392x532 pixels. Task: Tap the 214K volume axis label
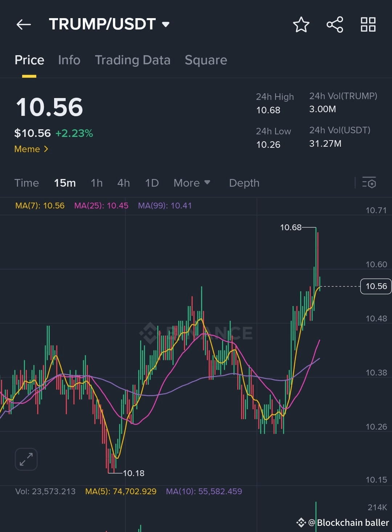pyautogui.click(x=377, y=507)
